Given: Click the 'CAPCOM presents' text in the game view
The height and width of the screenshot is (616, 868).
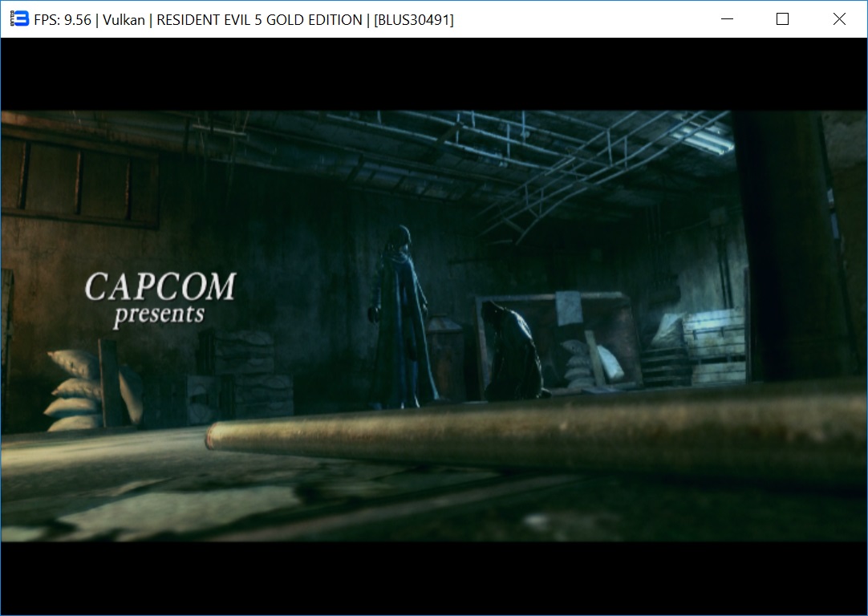Looking at the screenshot, I should pyautogui.click(x=160, y=299).
